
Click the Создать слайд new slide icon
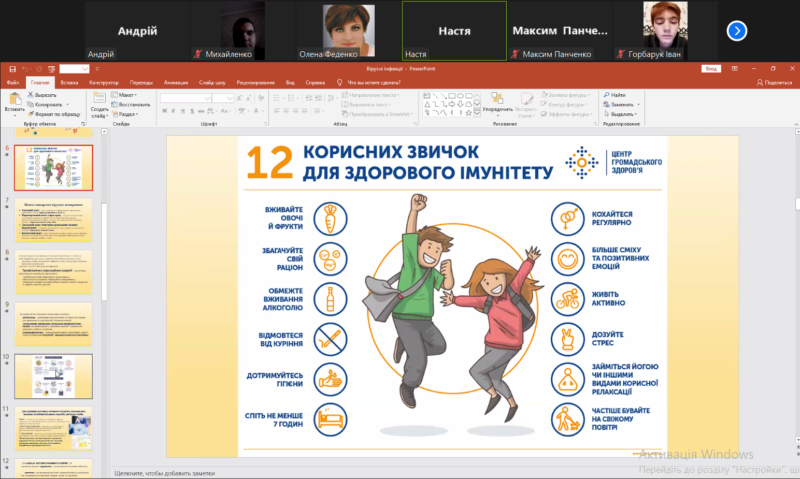[x=99, y=98]
